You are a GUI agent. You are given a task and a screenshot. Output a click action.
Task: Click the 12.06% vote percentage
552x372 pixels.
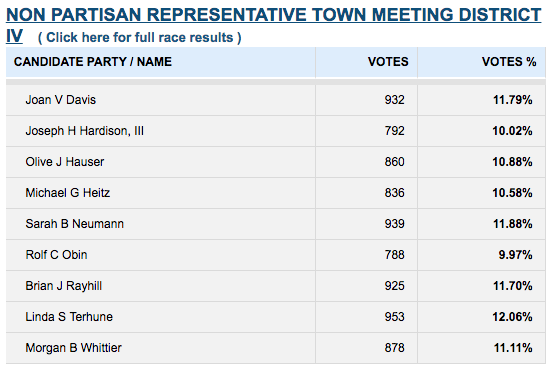(512, 317)
